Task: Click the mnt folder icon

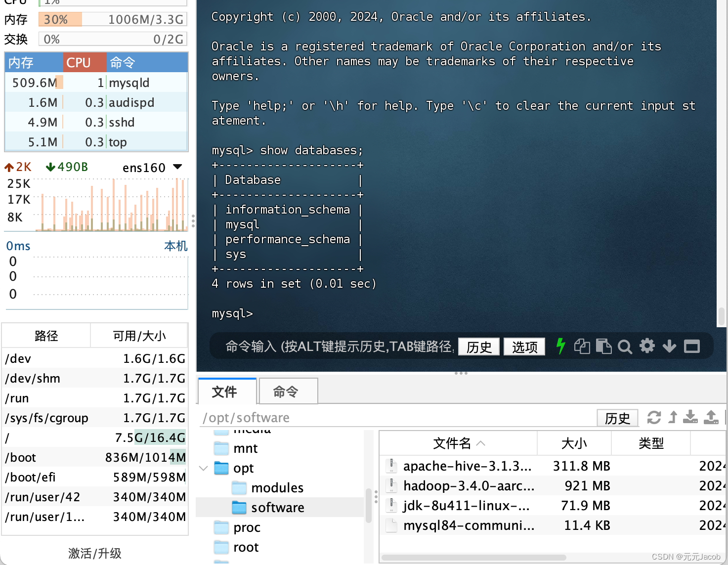Action: click(x=221, y=448)
